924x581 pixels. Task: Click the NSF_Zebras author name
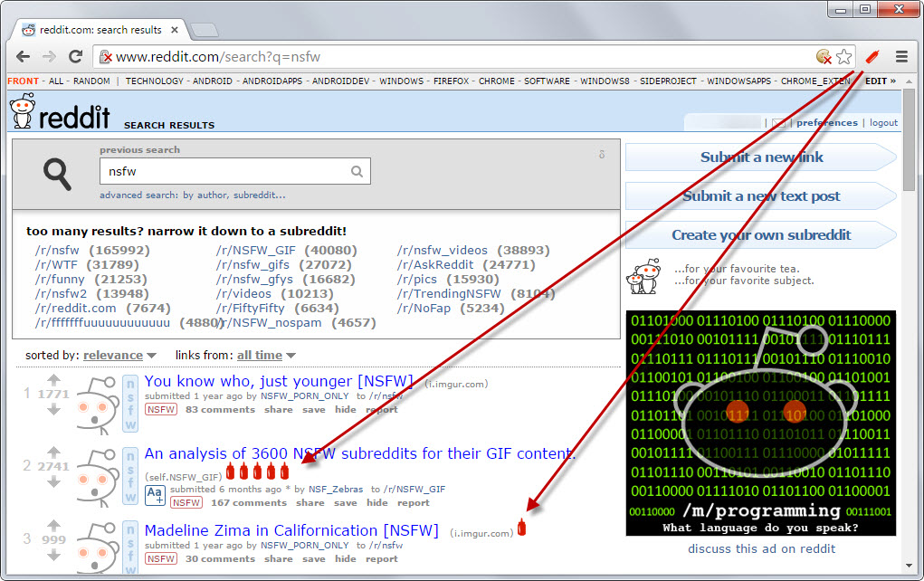click(x=336, y=489)
